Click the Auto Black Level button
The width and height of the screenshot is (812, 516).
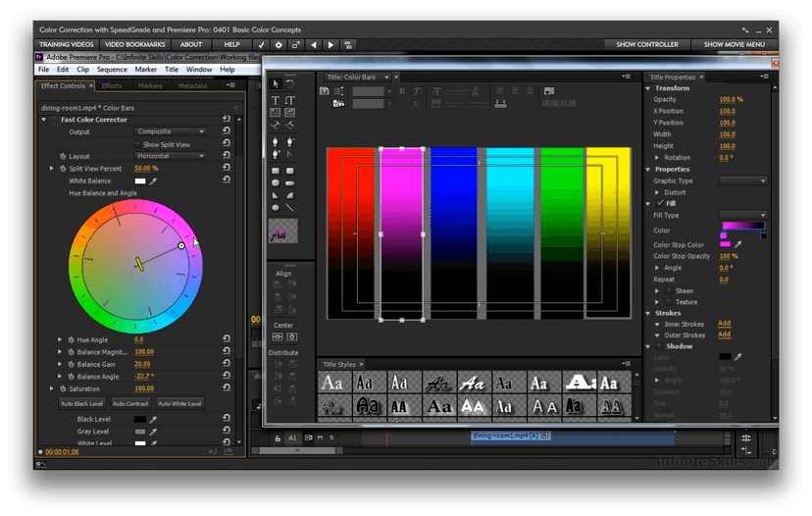click(81, 403)
